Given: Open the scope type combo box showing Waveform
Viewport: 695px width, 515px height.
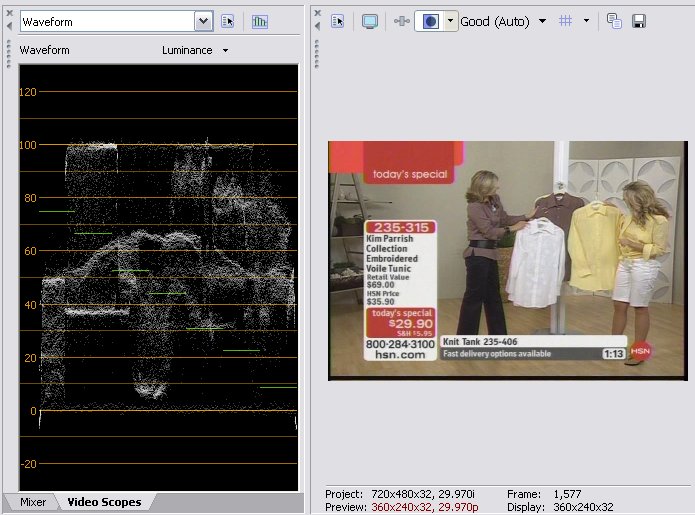Looking at the screenshot, I should (117, 21).
